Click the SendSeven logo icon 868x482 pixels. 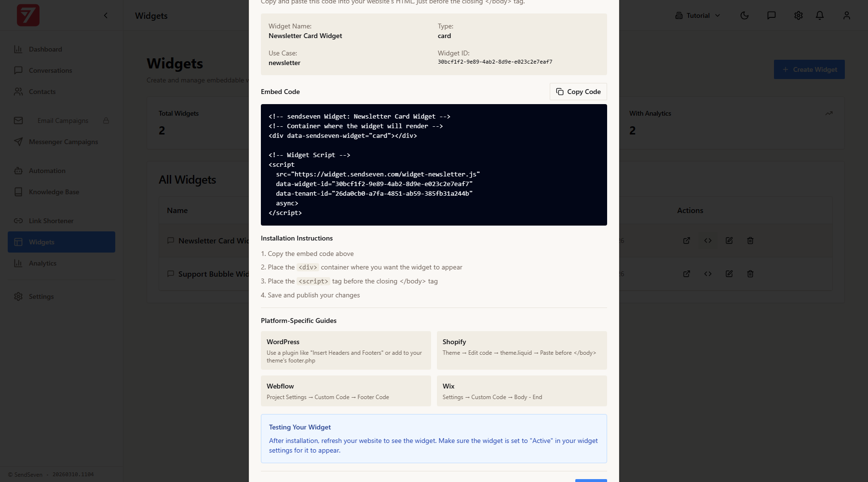pos(28,15)
